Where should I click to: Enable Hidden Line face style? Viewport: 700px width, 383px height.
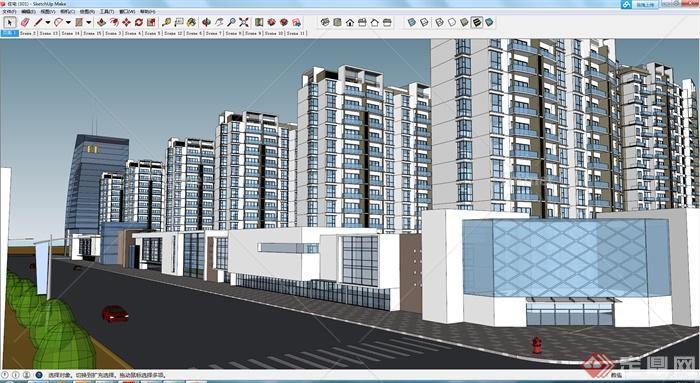[452, 22]
